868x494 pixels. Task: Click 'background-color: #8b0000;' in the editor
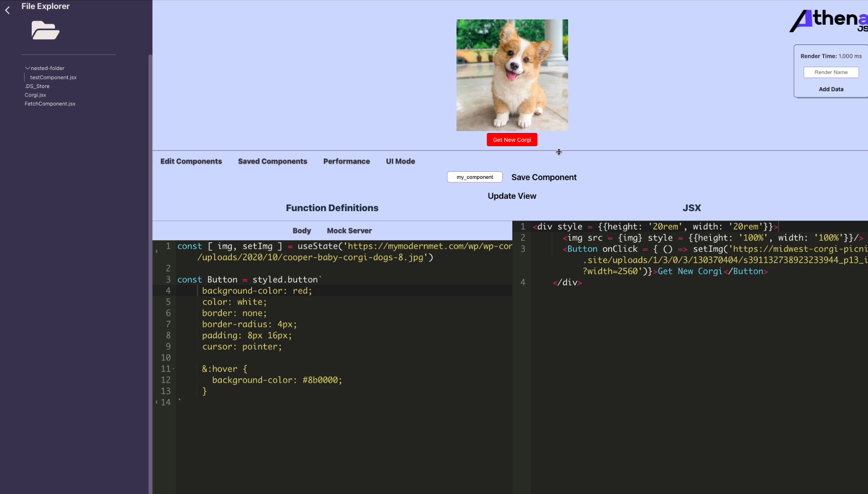click(x=277, y=380)
